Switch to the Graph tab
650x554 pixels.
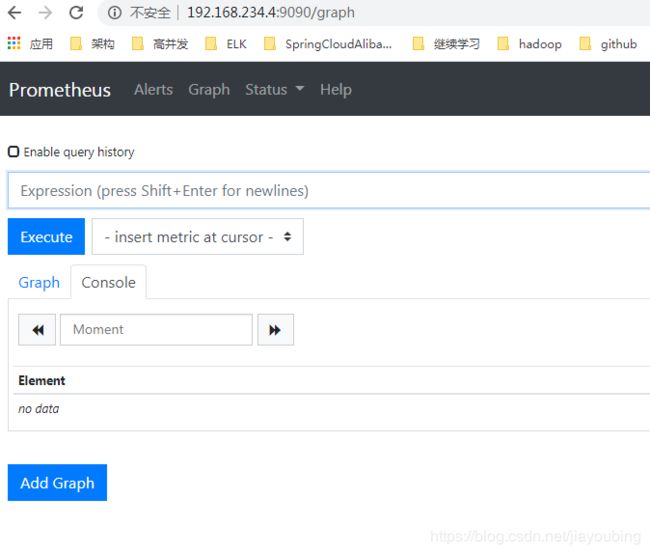[x=39, y=283]
